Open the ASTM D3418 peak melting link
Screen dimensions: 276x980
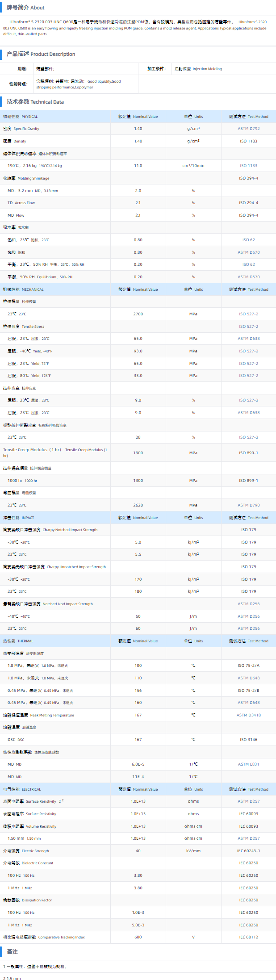tap(248, 715)
